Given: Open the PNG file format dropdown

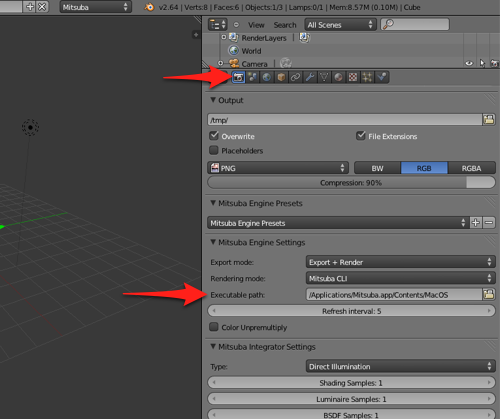Looking at the screenshot, I should point(278,168).
